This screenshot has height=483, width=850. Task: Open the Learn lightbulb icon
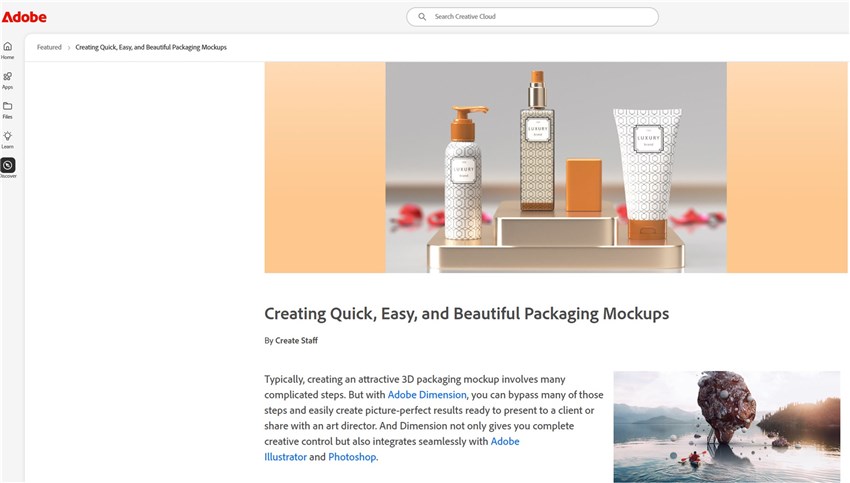[8, 136]
